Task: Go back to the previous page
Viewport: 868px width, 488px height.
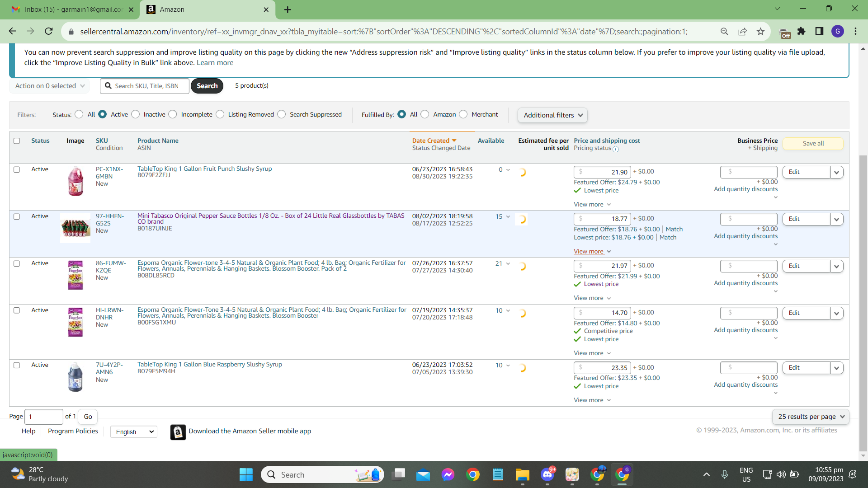Action: click(x=12, y=31)
